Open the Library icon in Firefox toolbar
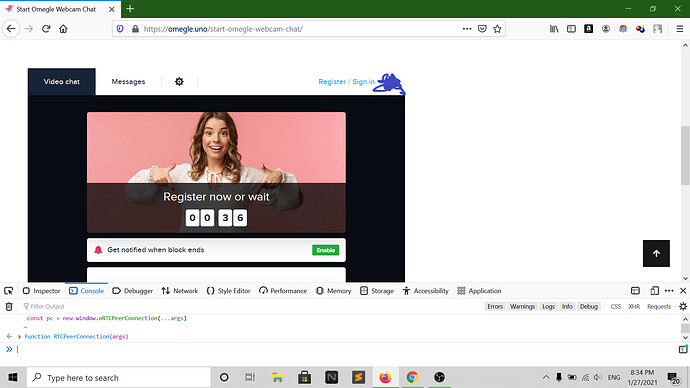Image resolution: width=690 pixels, height=388 pixels. pos(554,29)
